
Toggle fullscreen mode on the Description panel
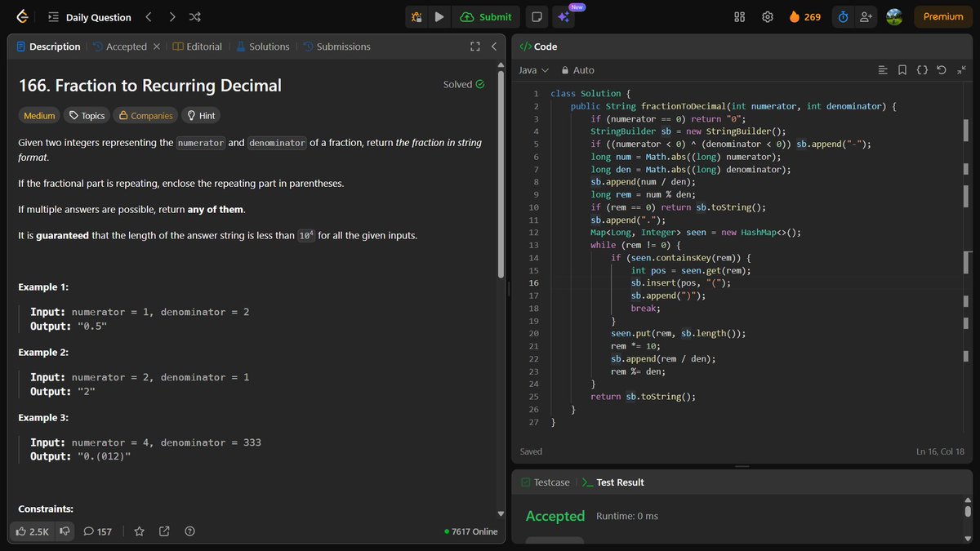click(474, 47)
